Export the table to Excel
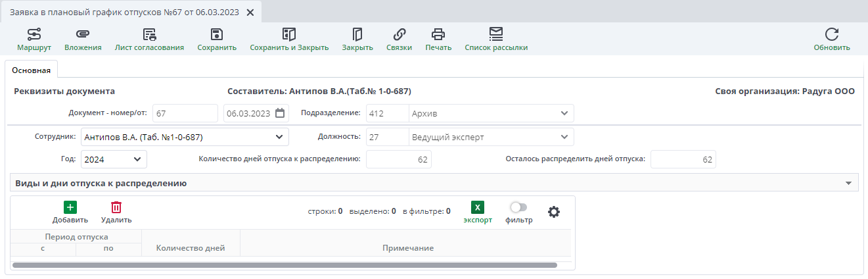The height and width of the screenshot is (279, 868). 478,213
